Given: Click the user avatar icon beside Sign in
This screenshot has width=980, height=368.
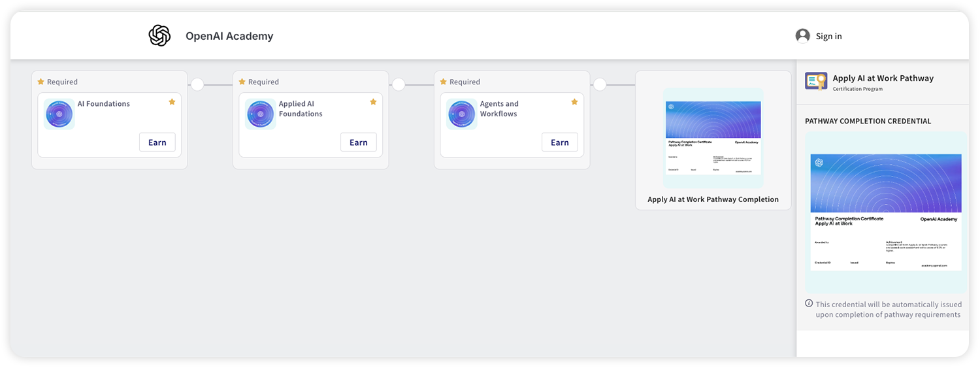Looking at the screenshot, I should coord(802,36).
